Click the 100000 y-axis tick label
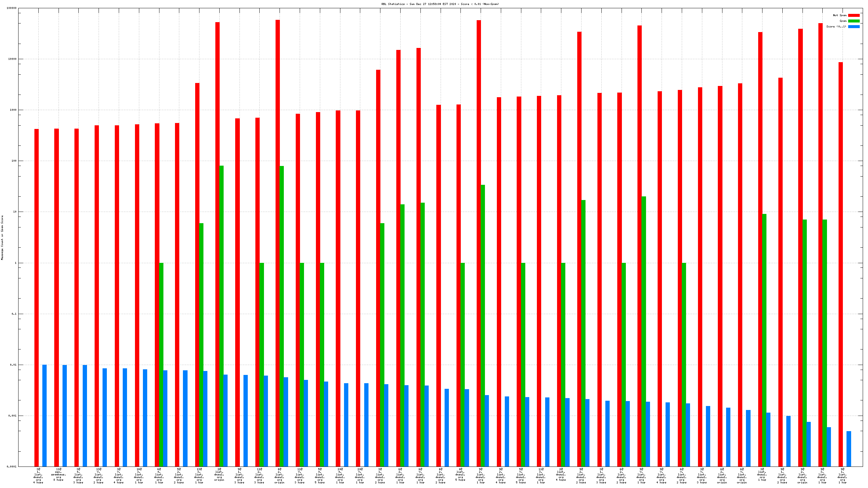This screenshot has height=488, width=868. (x=12, y=8)
